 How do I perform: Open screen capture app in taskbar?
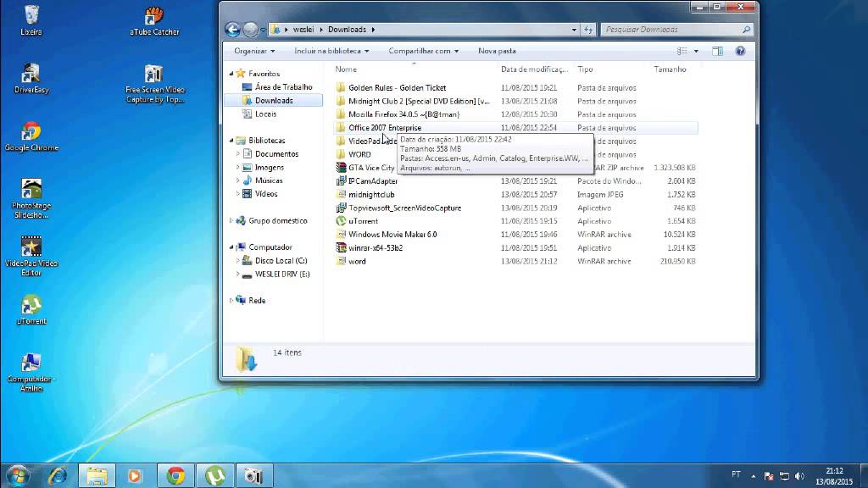[x=253, y=476]
